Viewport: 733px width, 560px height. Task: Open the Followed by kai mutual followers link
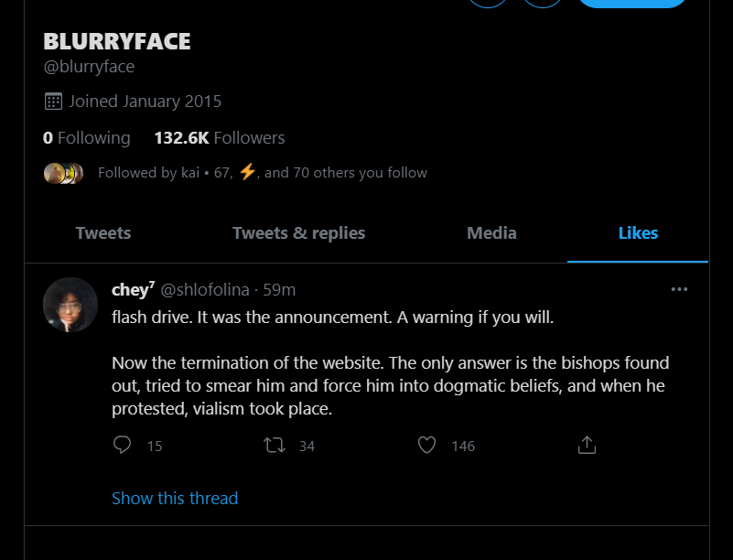262,172
